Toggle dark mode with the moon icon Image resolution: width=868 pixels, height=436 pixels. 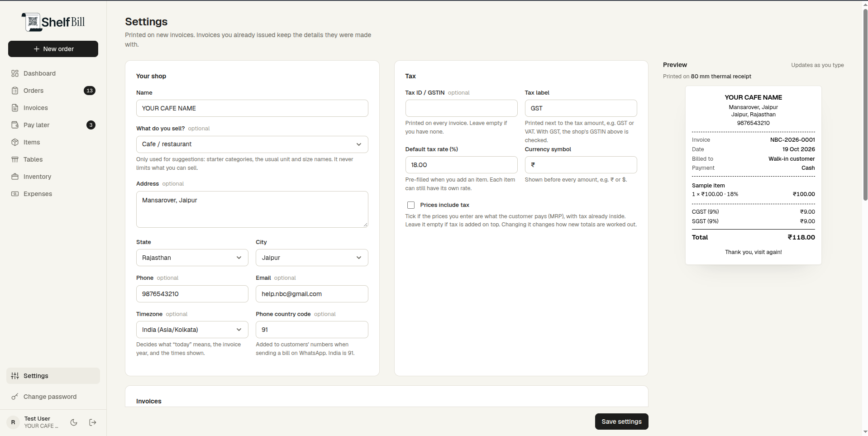click(x=74, y=422)
